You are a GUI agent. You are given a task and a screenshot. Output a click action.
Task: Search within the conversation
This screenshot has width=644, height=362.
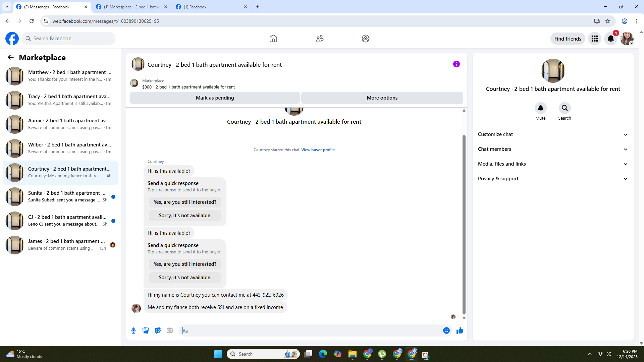point(565,108)
